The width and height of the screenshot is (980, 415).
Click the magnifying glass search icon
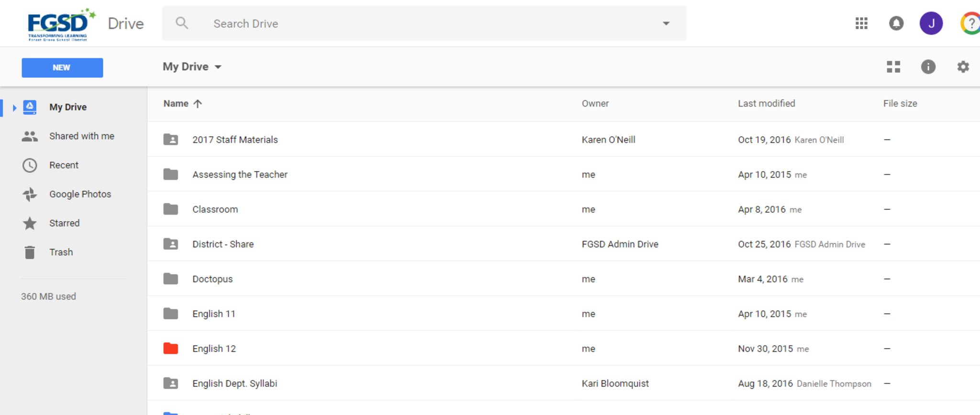coord(182,23)
